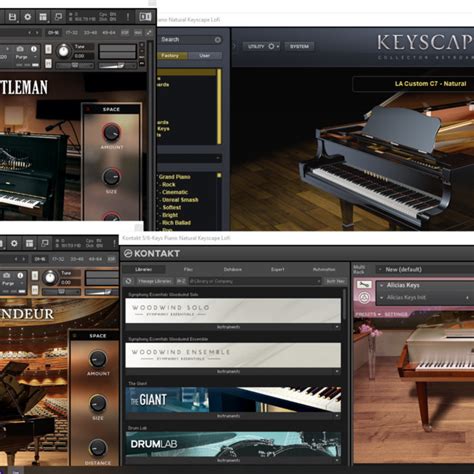Expand Instruments dropdown under Drum Lab
Viewport: 474px width, 474px height.
click(x=233, y=460)
